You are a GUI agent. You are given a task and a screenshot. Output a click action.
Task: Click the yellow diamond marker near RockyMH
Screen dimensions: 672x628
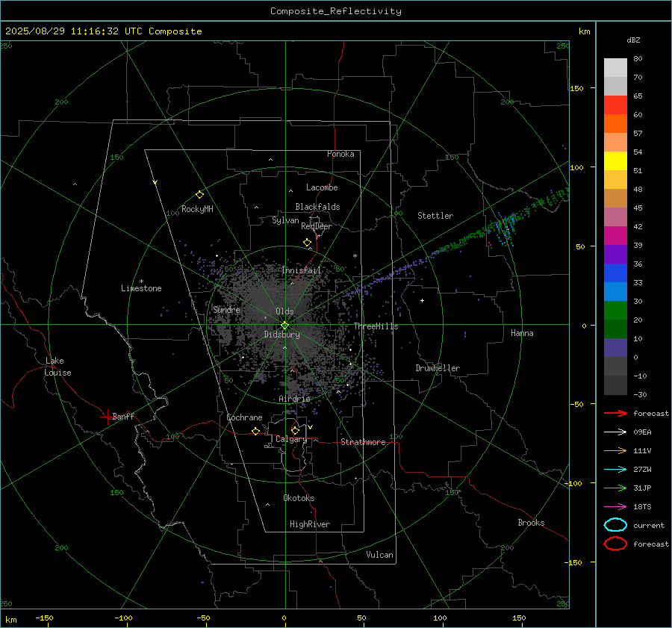pos(199,195)
